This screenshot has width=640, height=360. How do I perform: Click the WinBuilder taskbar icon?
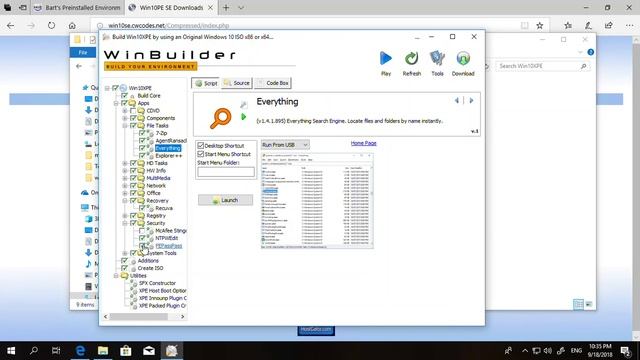tap(171, 351)
